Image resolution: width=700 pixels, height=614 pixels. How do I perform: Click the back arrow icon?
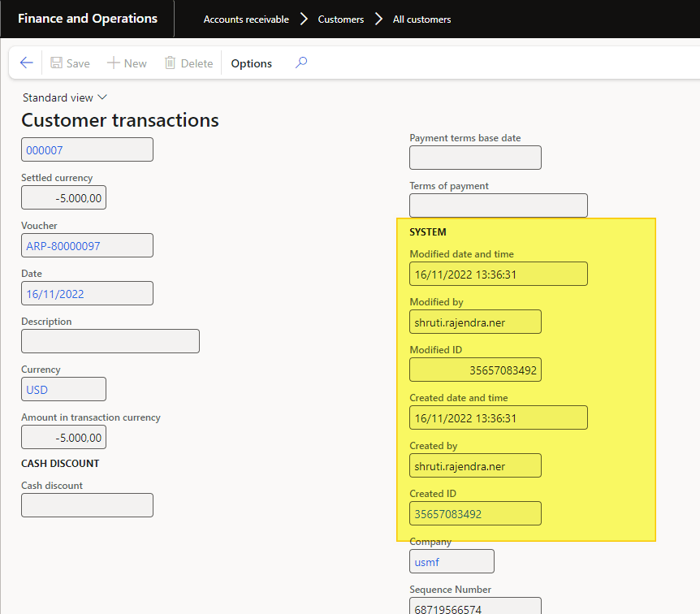point(26,63)
